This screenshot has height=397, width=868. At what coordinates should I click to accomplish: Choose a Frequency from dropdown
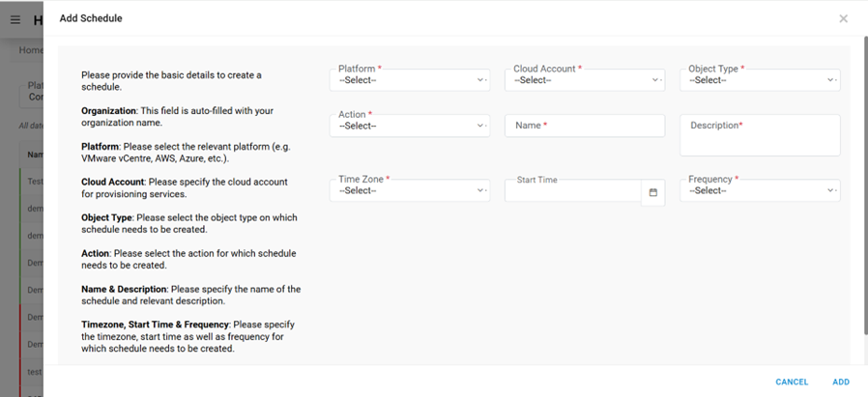click(x=759, y=190)
